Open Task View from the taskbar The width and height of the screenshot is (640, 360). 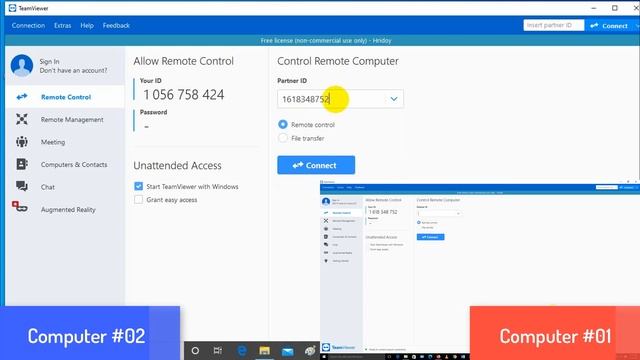[x=218, y=351]
